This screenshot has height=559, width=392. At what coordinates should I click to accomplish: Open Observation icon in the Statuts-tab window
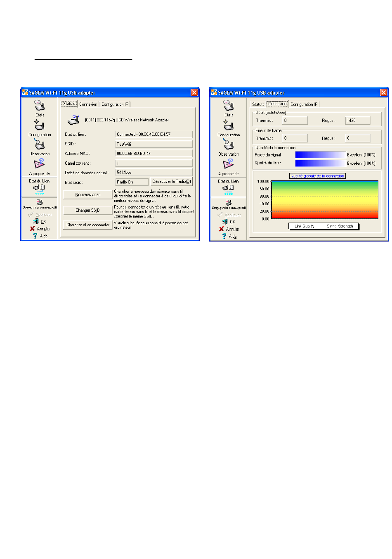pyautogui.click(x=39, y=144)
